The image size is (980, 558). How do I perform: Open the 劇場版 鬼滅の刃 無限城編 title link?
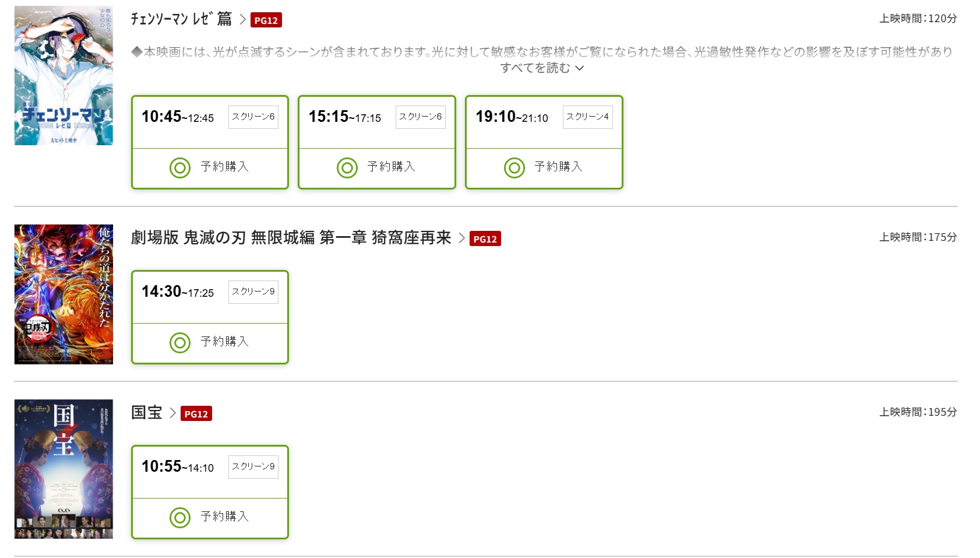[291, 238]
